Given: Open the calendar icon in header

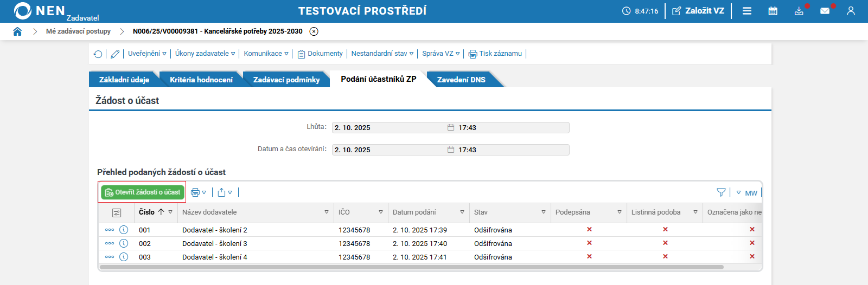Looking at the screenshot, I should [x=773, y=11].
